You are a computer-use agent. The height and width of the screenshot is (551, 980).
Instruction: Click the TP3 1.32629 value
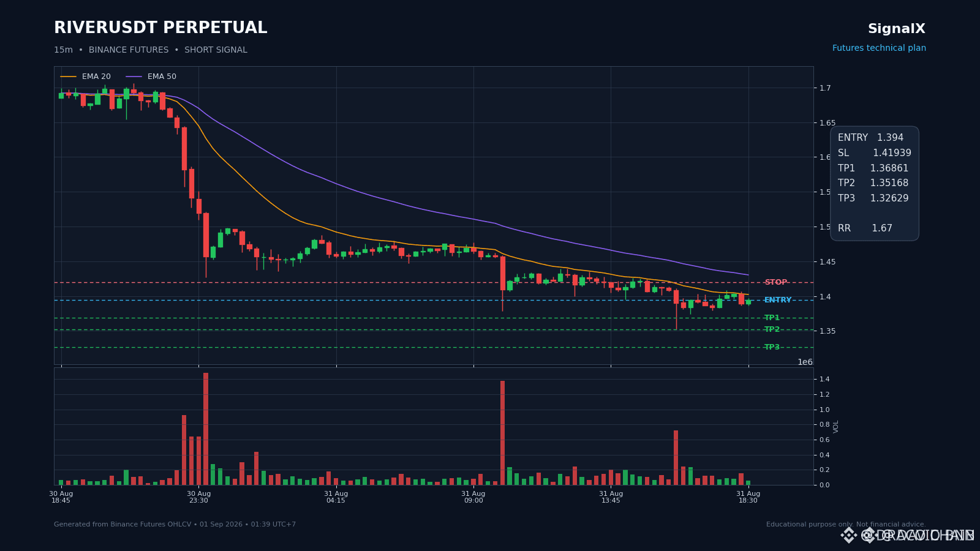point(873,198)
